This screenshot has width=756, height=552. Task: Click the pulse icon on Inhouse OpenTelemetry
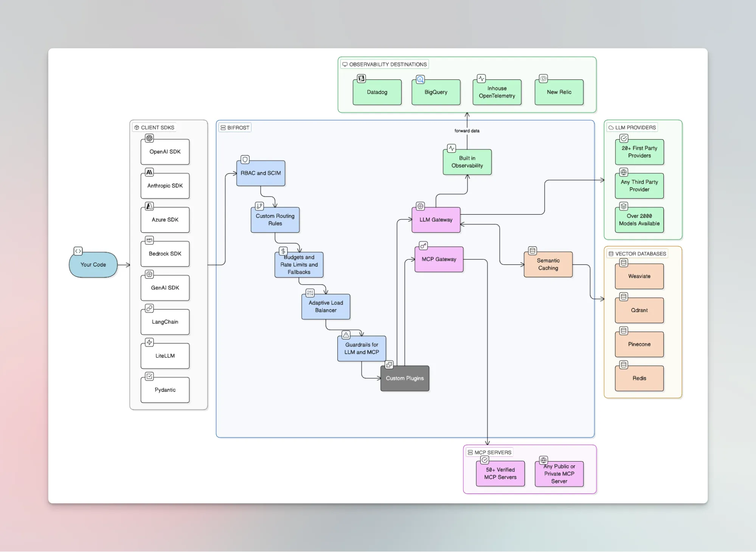pos(481,79)
